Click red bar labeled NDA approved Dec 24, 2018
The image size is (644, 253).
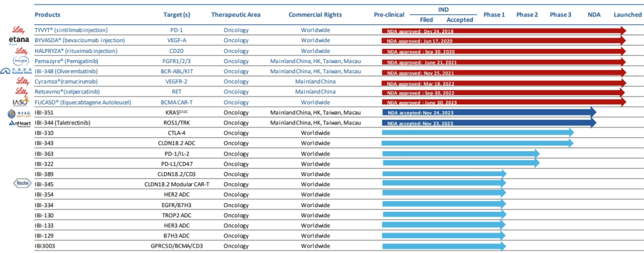[504, 30]
